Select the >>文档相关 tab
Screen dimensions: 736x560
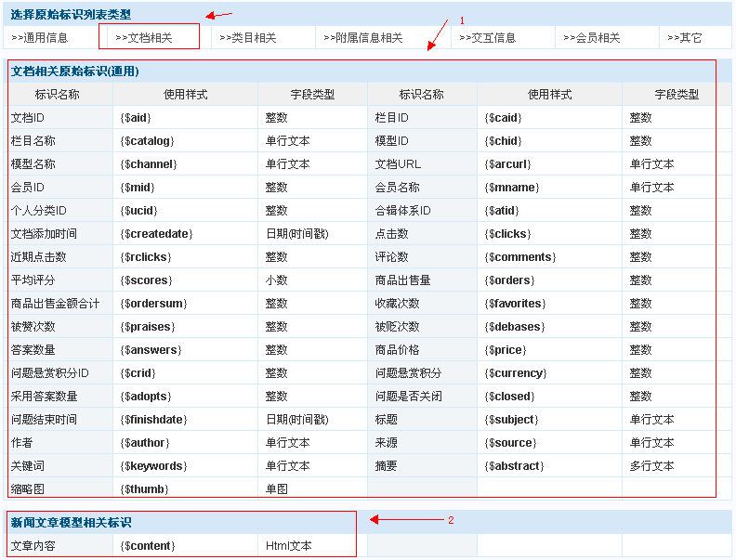point(144,38)
